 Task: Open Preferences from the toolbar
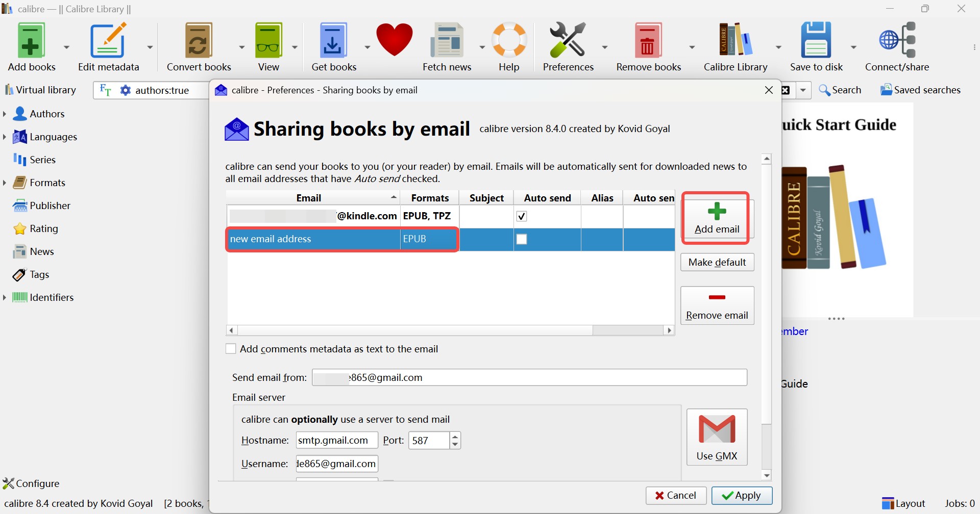[x=569, y=46]
